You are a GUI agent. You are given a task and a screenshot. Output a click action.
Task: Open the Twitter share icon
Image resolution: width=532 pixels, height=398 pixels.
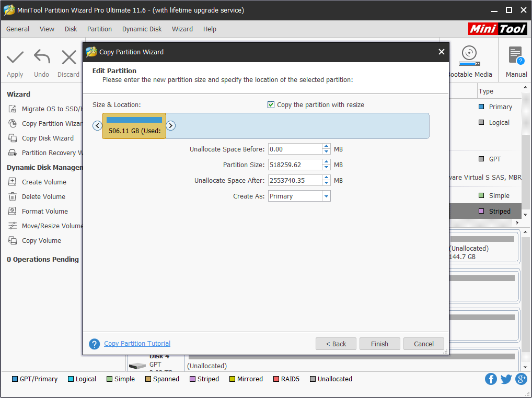click(506, 379)
